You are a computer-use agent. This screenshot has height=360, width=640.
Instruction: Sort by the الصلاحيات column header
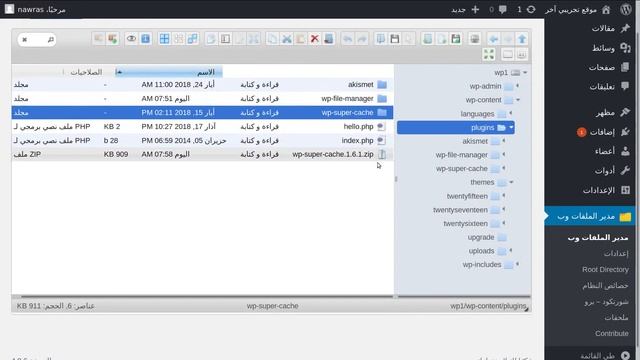coord(86,72)
